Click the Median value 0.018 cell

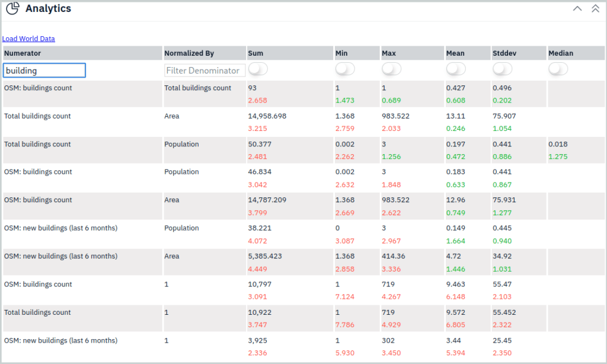click(x=558, y=144)
